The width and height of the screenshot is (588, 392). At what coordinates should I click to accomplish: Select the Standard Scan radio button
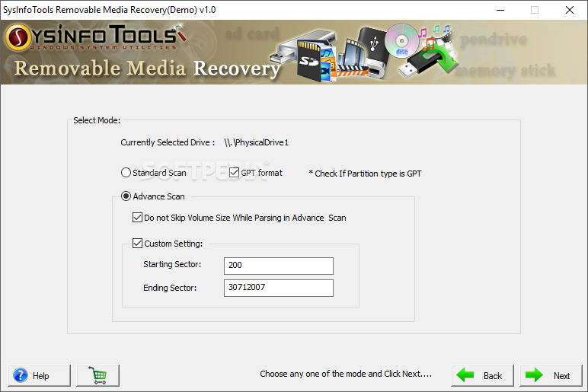tap(126, 173)
